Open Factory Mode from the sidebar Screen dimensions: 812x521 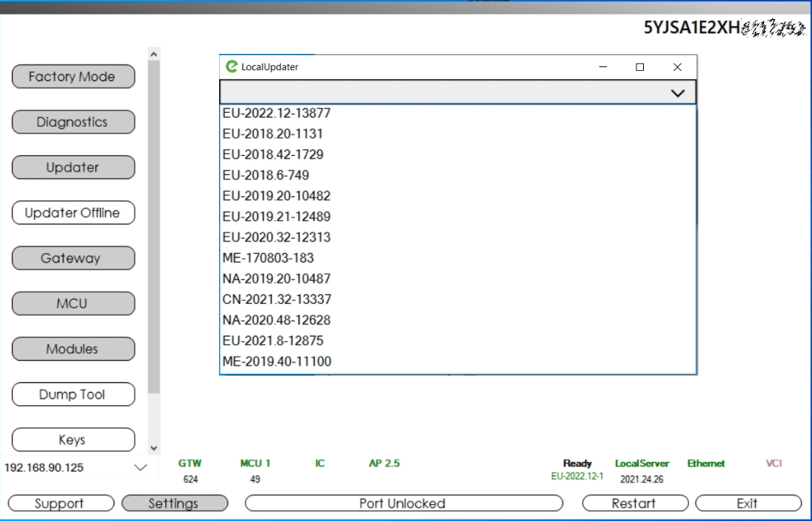coord(73,77)
